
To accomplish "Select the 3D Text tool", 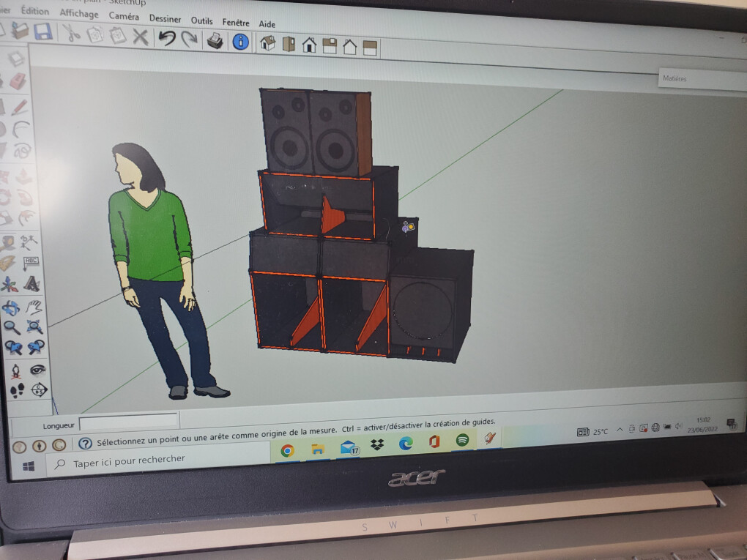I will point(32,284).
